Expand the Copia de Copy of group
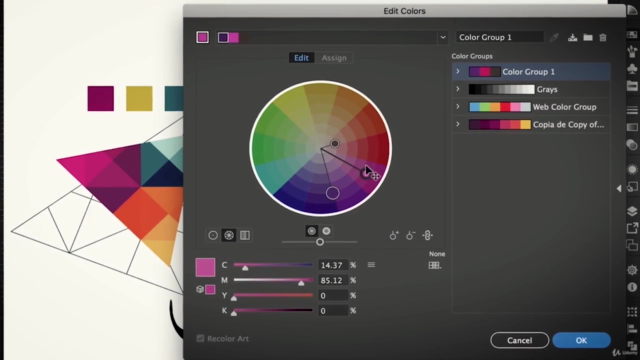 click(458, 124)
